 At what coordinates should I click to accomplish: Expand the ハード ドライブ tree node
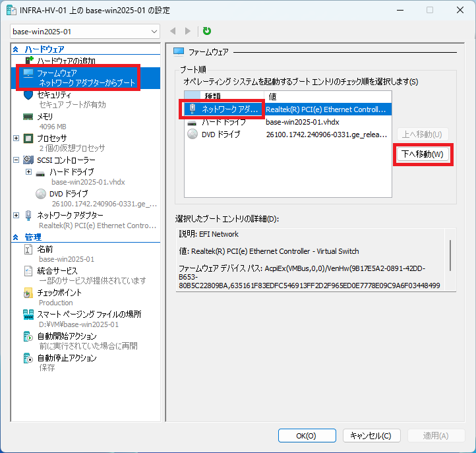[28, 172]
